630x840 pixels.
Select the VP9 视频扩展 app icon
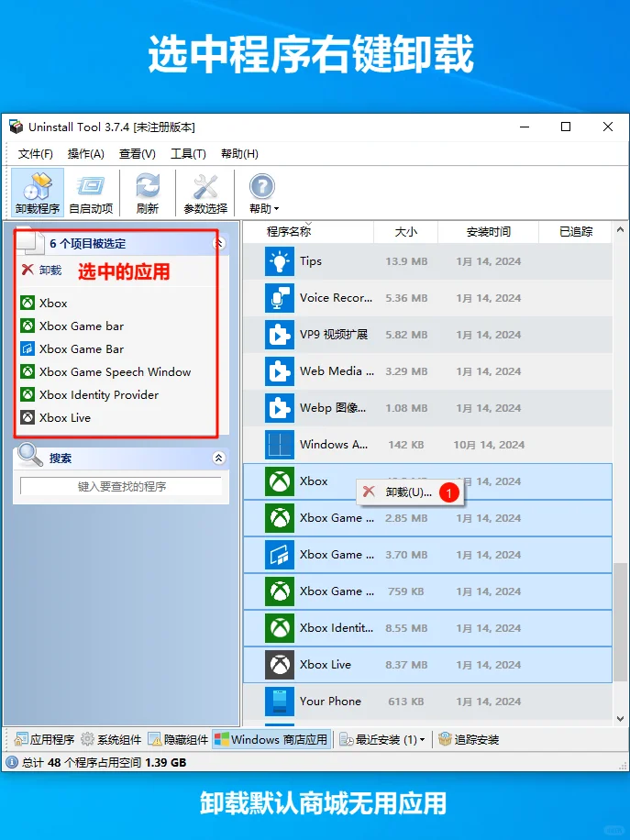(280, 335)
